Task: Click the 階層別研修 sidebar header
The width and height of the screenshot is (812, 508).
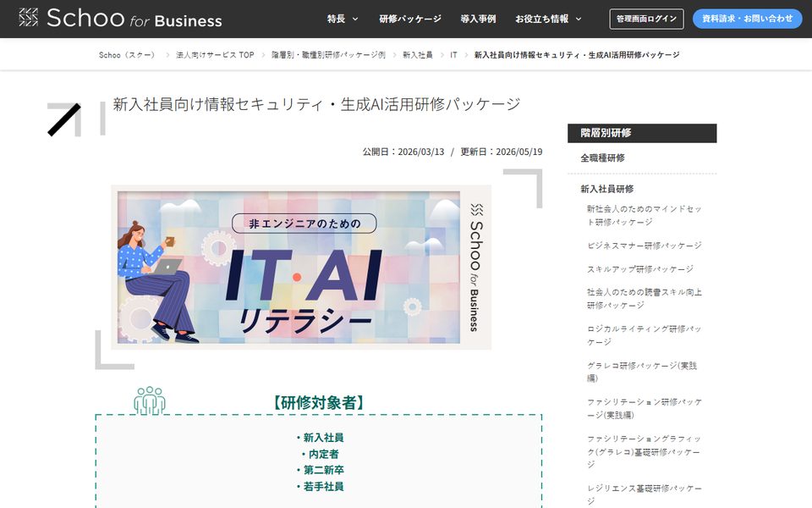Action: (x=642, y=133)
